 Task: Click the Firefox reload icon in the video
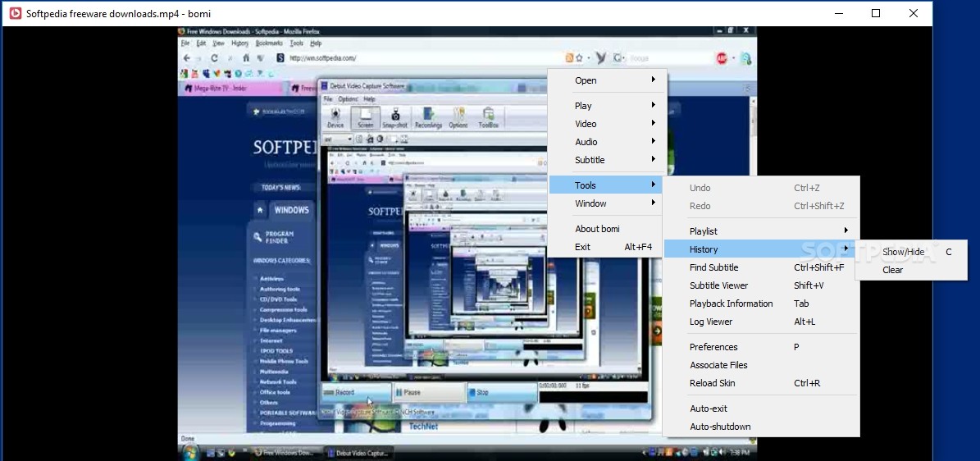pyautogui.click(x=214, y=58)
